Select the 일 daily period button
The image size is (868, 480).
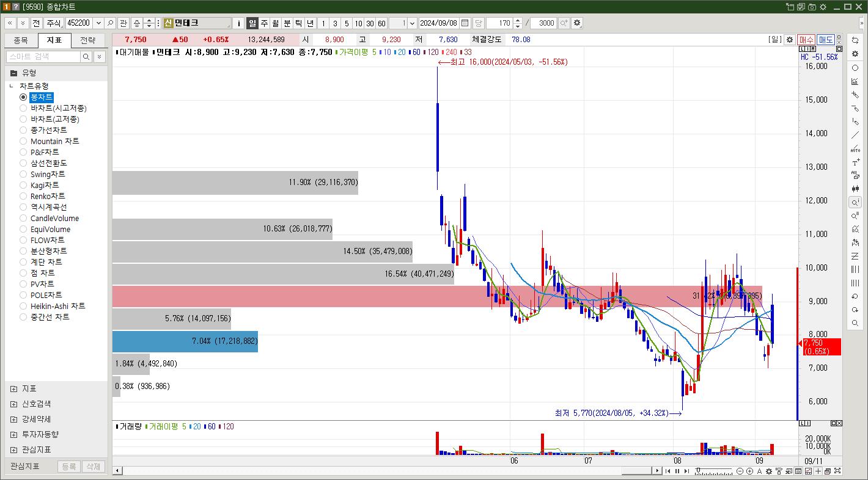[x=252, y=23]
